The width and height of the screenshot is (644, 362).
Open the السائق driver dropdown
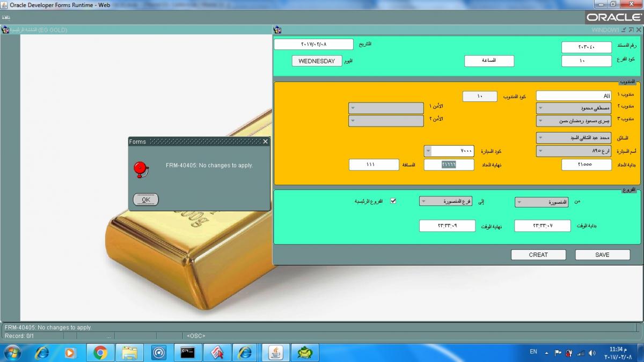pos(541,138)
